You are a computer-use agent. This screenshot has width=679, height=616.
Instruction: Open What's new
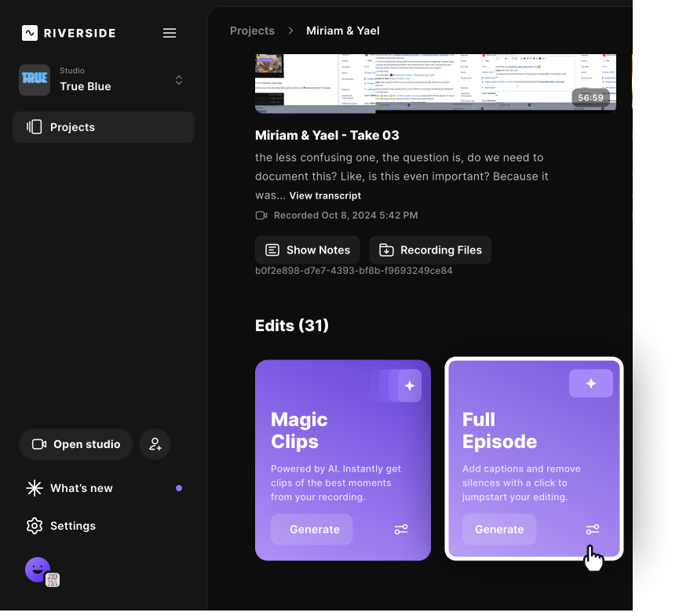pyautogui.click(x=104, y=488)
